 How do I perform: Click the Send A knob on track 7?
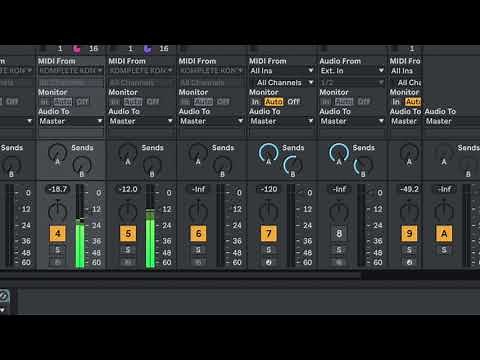268,153
